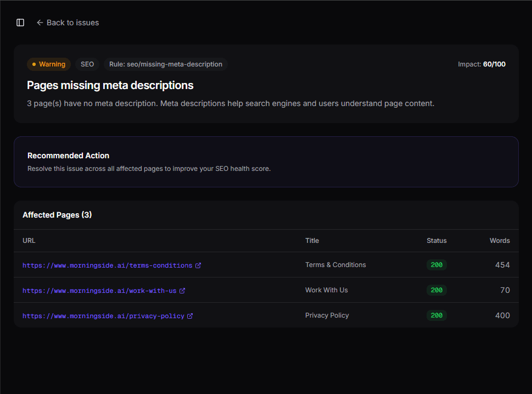
Task: Click the Recommended Action heading
Action: click(68, 156)
